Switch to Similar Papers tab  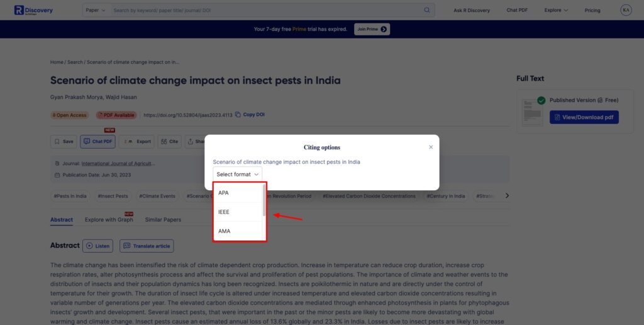click(x=163, y=220)
